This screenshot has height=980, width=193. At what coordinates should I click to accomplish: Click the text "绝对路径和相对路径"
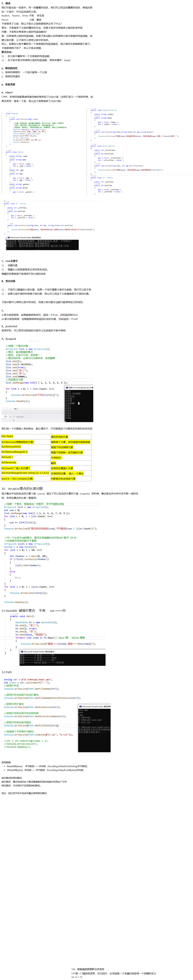click(12, 778)
